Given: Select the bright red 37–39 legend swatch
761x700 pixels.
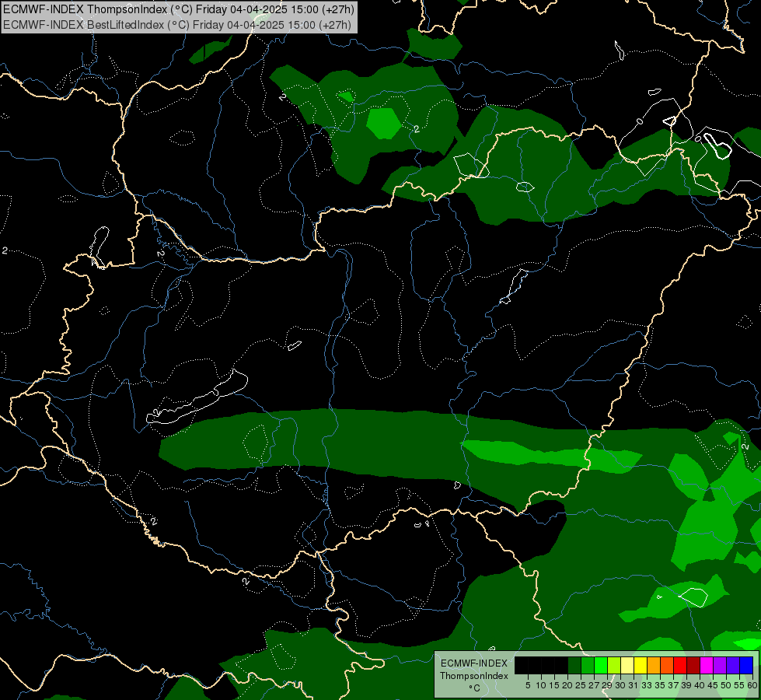Looking at the screenshot, I should (x=680, y=665).
